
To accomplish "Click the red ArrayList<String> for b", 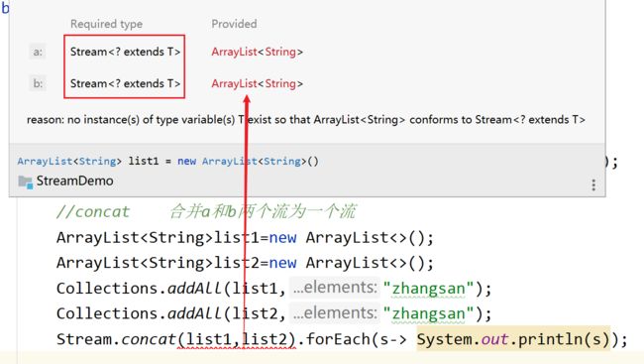I will [x=258, y=83].
